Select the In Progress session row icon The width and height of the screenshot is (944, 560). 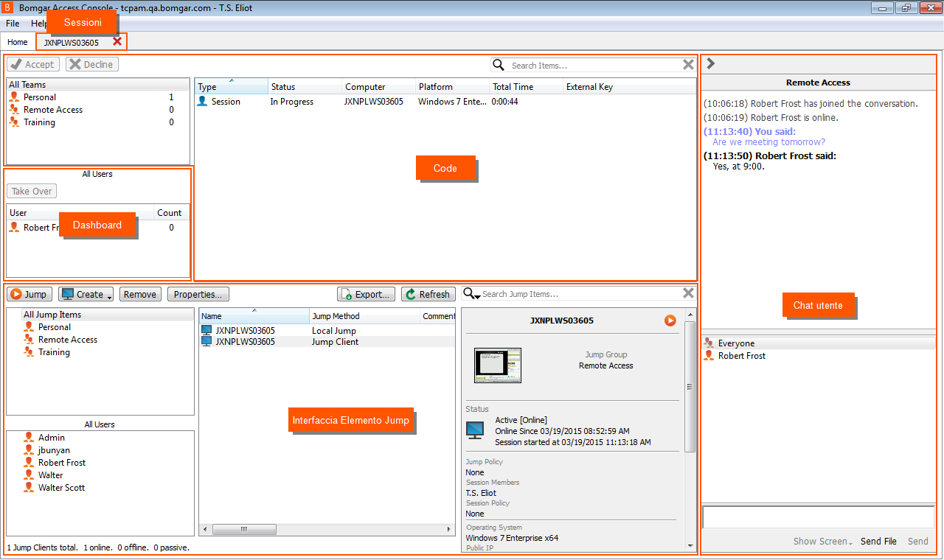coord(202,102)
